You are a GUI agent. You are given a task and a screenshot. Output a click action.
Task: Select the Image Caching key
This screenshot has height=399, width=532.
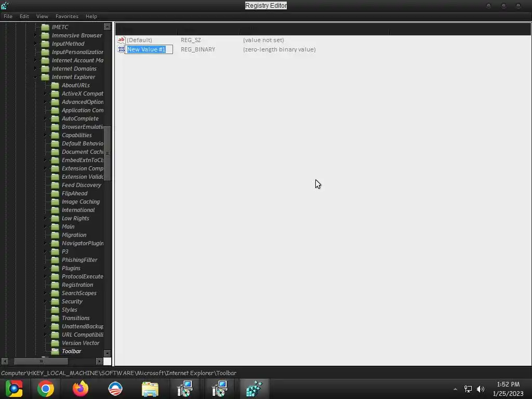81,202
